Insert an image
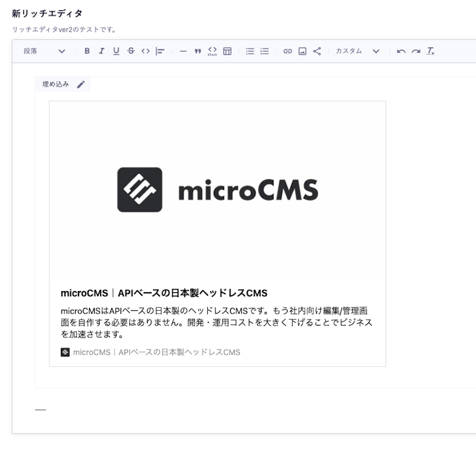The height and width of the screenshot is (449, 476). (303, 51)
